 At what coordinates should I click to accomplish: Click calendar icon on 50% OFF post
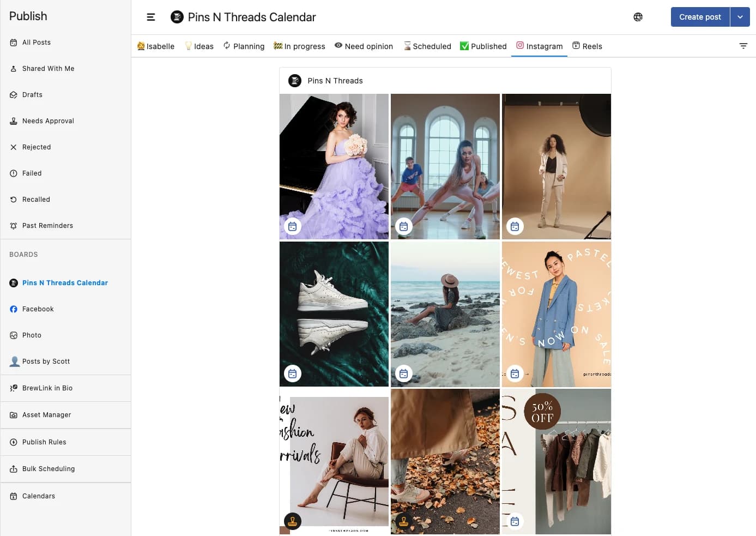click(515, 521)
